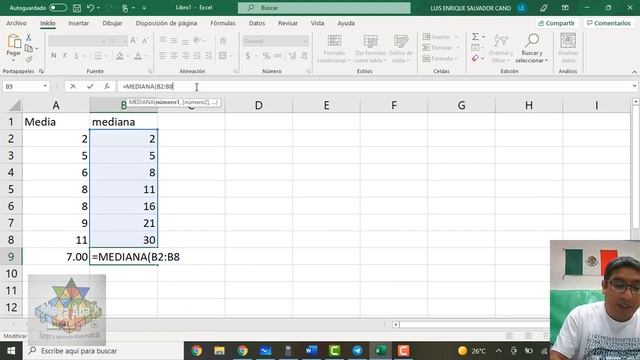
Task: Open the Name Box dropdown arrow
Action: (45, 86)
